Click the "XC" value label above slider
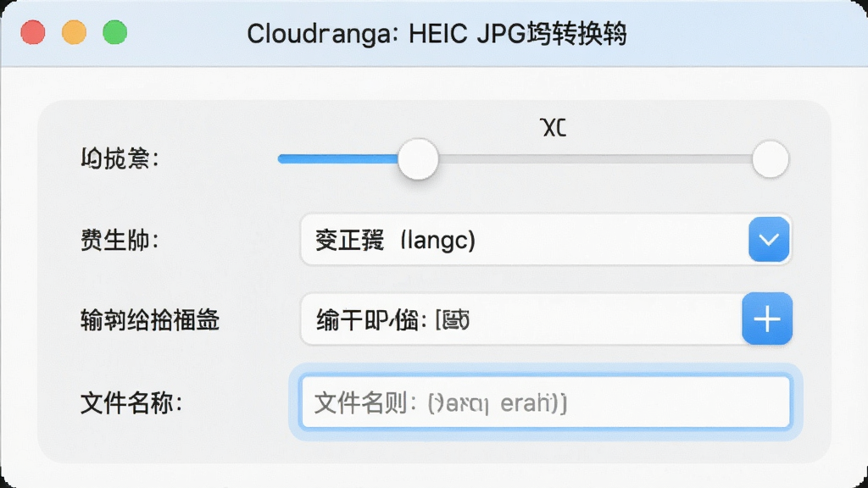The height and width of the screenshot is (488, 868). tap(553, 128)
